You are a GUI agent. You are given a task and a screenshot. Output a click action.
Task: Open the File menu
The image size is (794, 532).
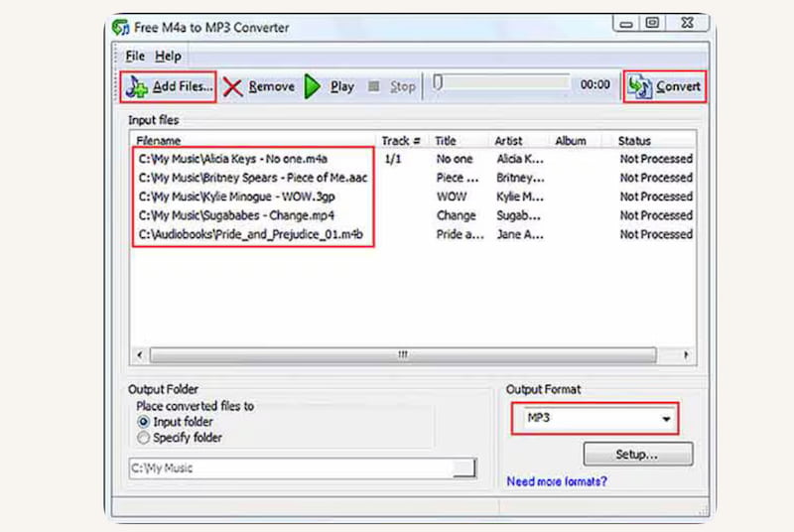pos(135,57)
